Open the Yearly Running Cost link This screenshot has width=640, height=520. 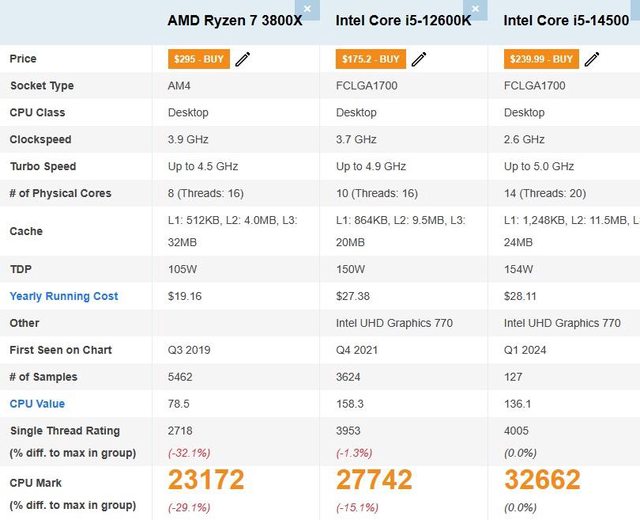tap(64, 296)
